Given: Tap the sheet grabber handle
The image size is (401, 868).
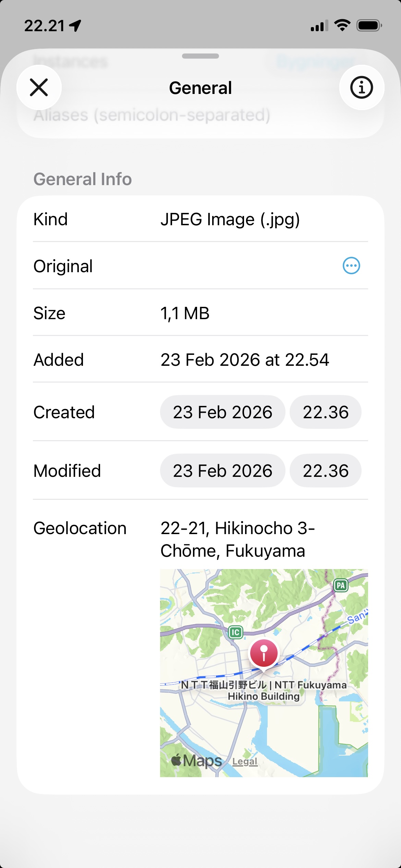Looking at the screenshot, I should click(x=200, y=56).
